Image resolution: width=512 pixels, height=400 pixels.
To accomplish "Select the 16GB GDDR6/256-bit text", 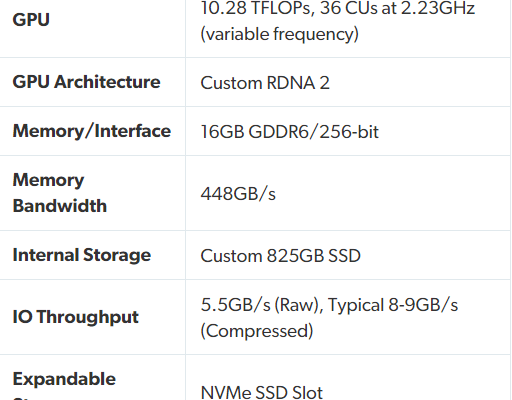I will coord(289,132).
